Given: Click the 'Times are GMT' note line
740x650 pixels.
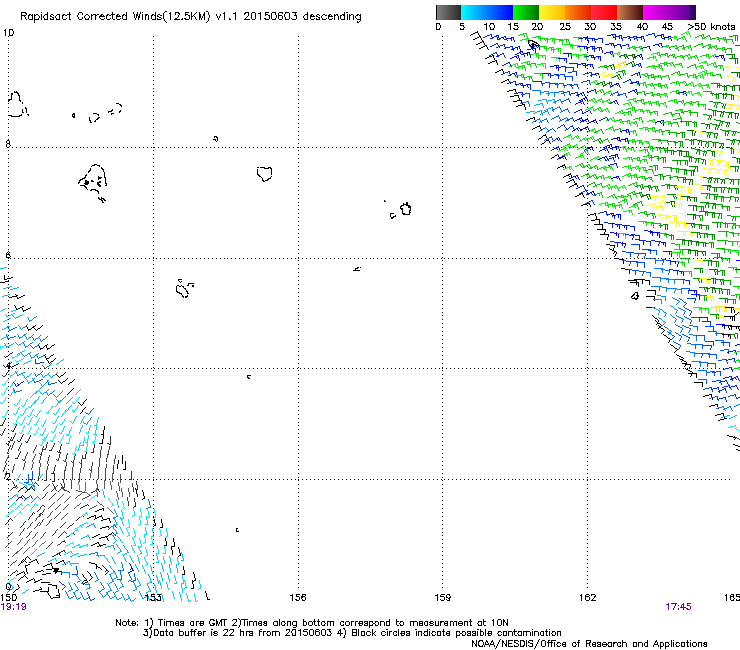Looking at the screenshot, I should tap(312, 623).
